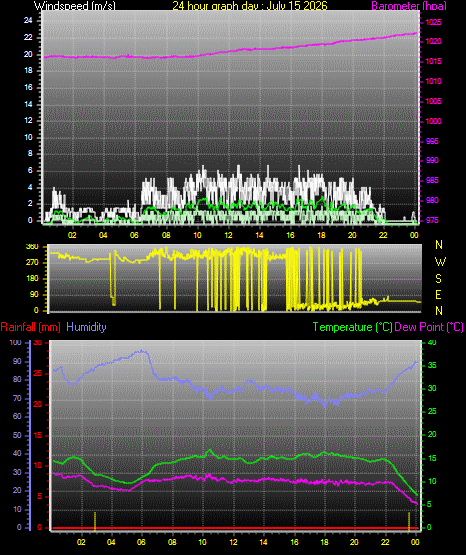
Task: Click the red 15 rainfall scale value
Action: pos(38,436)
